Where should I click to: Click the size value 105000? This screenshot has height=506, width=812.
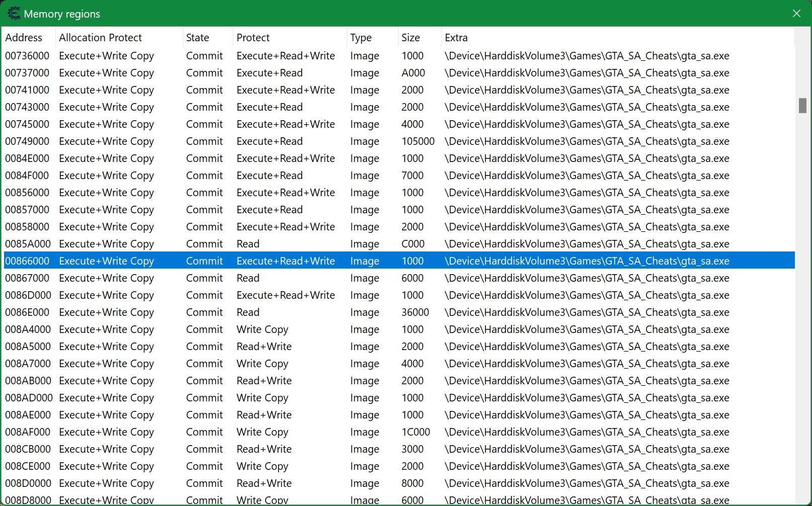(x=418, y=141)
